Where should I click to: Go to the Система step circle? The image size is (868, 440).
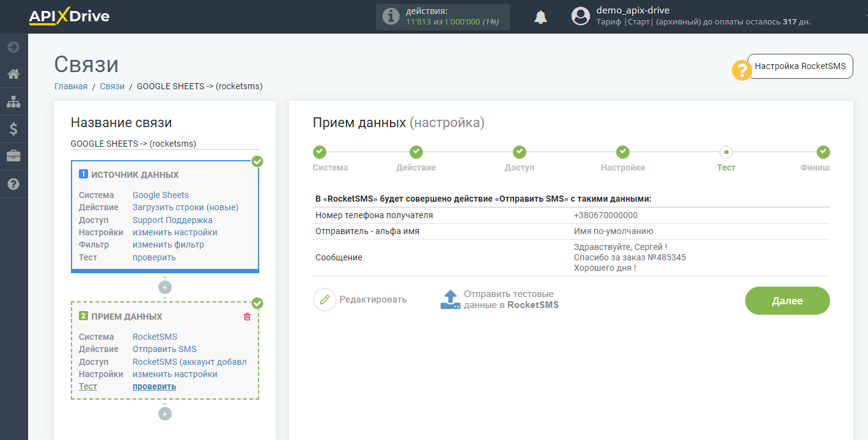point(320,152)
